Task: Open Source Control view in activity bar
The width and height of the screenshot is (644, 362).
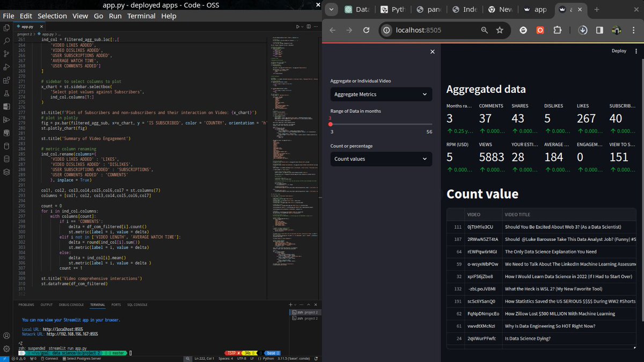Action: point(6,54)
